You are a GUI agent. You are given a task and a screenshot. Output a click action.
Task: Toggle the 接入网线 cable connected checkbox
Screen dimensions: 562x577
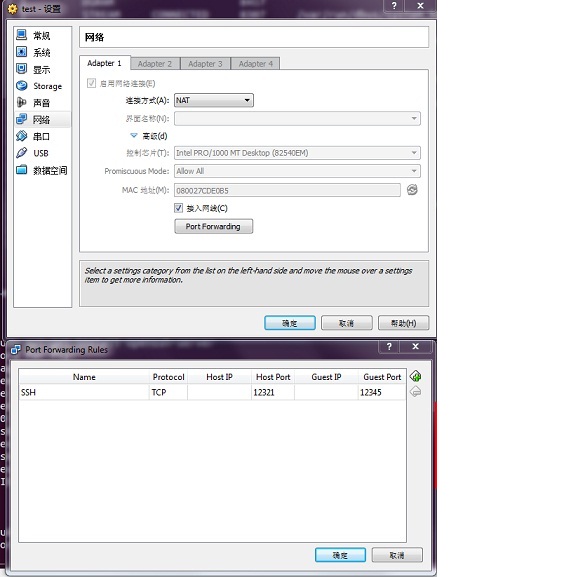click(179, 208)
